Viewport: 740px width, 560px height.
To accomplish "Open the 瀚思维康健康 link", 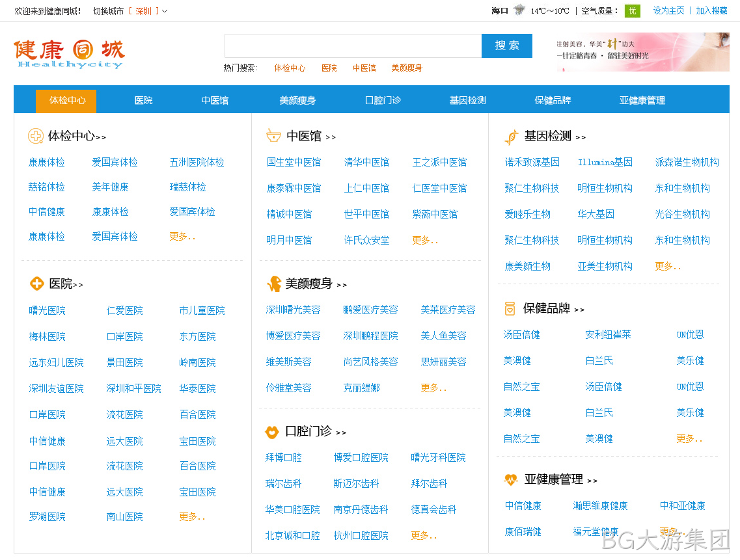I will click(600, 506).
